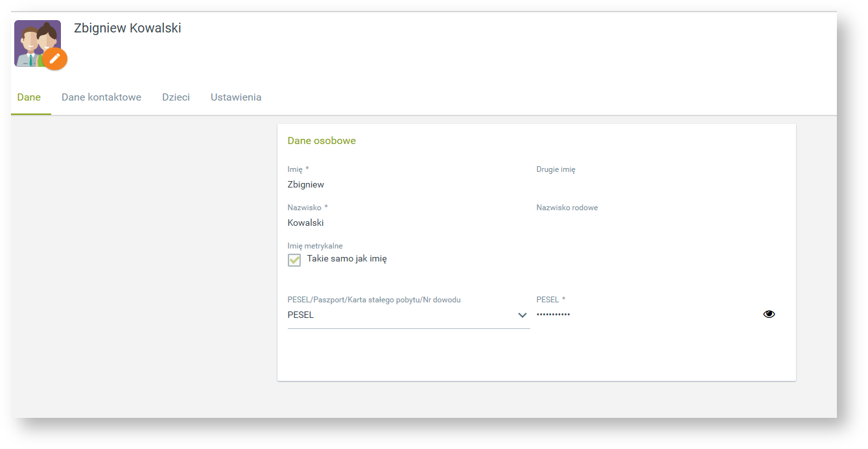Image resolution: width=868 pixels, height=449 pixels.
Task: Go to the Dzieci tab
Action: 176,97
